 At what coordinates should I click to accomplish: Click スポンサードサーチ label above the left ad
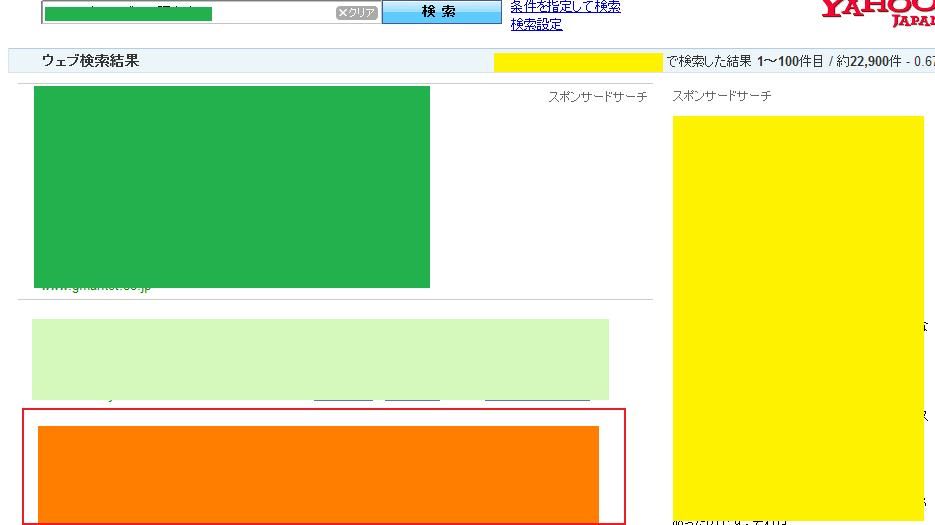597,97
